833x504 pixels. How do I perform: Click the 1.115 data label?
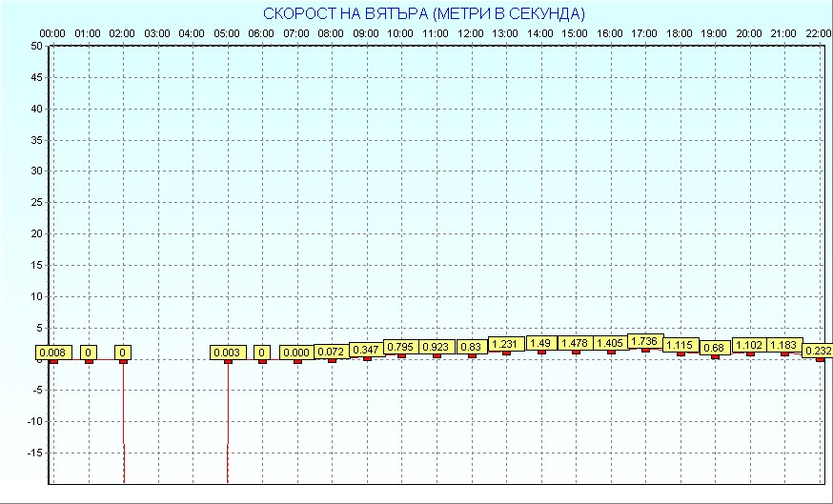[681, 345]
